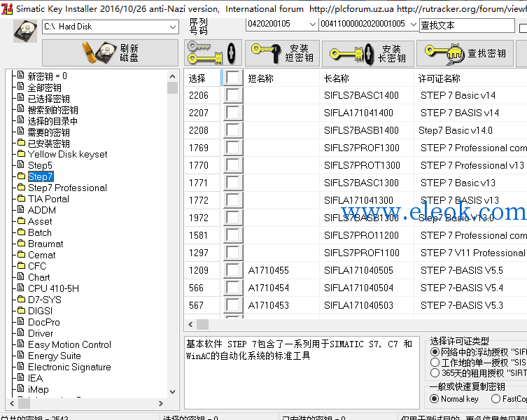Click tree vertical scrollbar down arrow
This screenshot has height=420, width=527.
(172, 391)
